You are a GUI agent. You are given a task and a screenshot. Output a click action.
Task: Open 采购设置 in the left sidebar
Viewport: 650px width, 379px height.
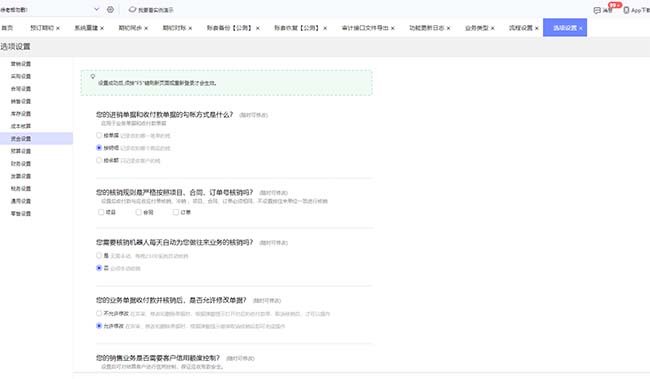pos(21,76)
